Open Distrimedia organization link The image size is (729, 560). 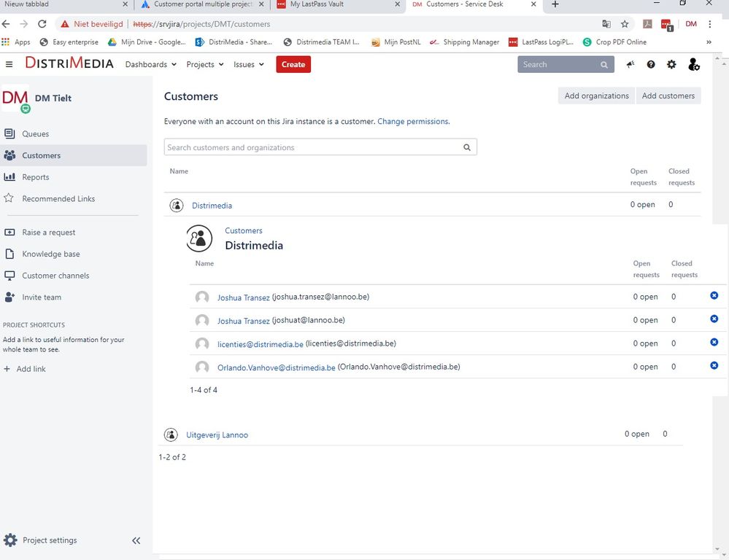pos(212,206)
